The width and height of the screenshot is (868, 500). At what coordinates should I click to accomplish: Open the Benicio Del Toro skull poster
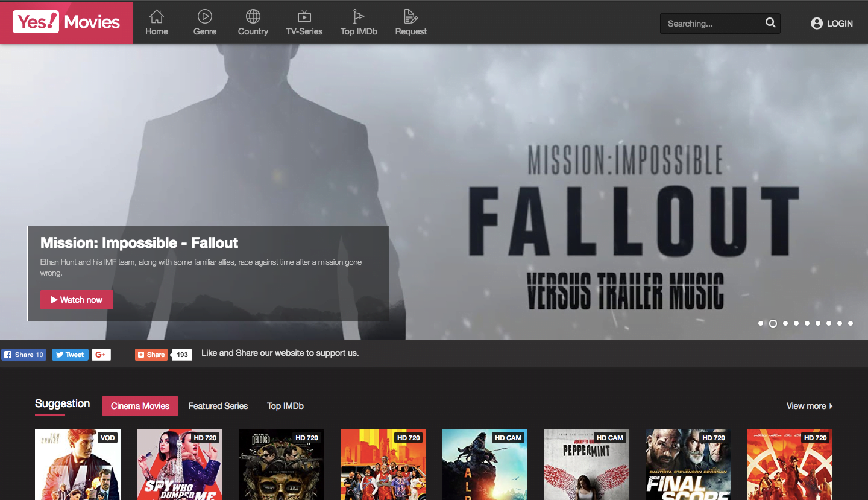(281, 464)
